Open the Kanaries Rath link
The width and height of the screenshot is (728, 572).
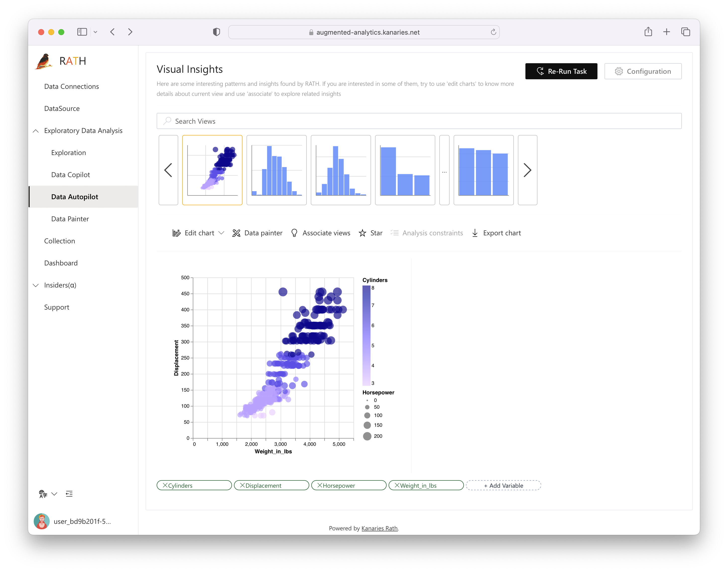(x=379, y=528)
